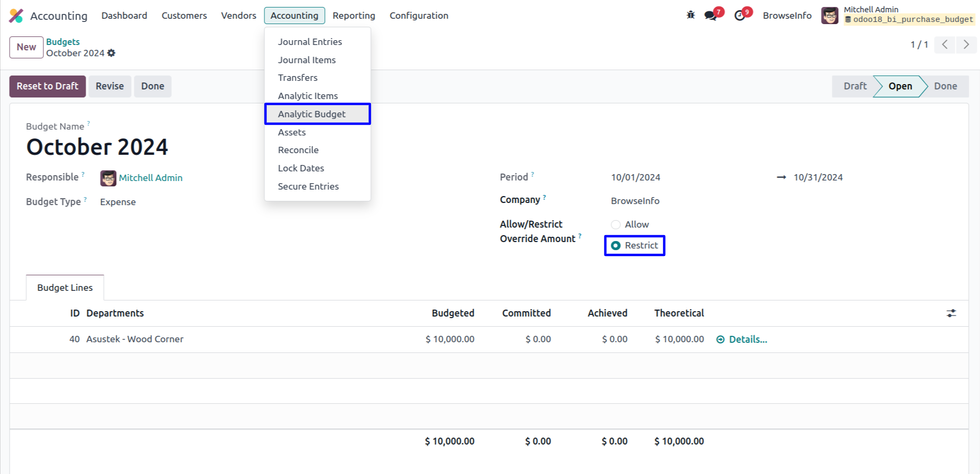The image size is (980, 474).
Task: Click the gear icon beside October 2024
Action: (111, 53)
